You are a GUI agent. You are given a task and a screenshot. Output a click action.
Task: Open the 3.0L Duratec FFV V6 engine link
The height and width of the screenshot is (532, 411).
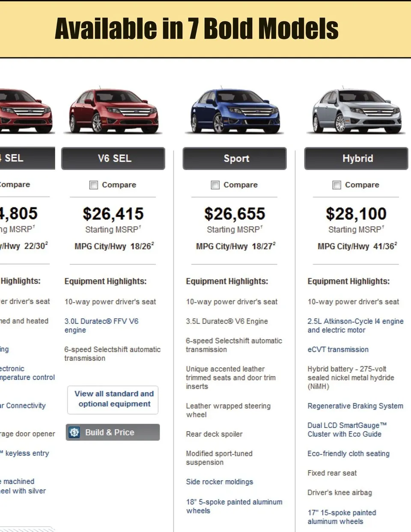101,326
